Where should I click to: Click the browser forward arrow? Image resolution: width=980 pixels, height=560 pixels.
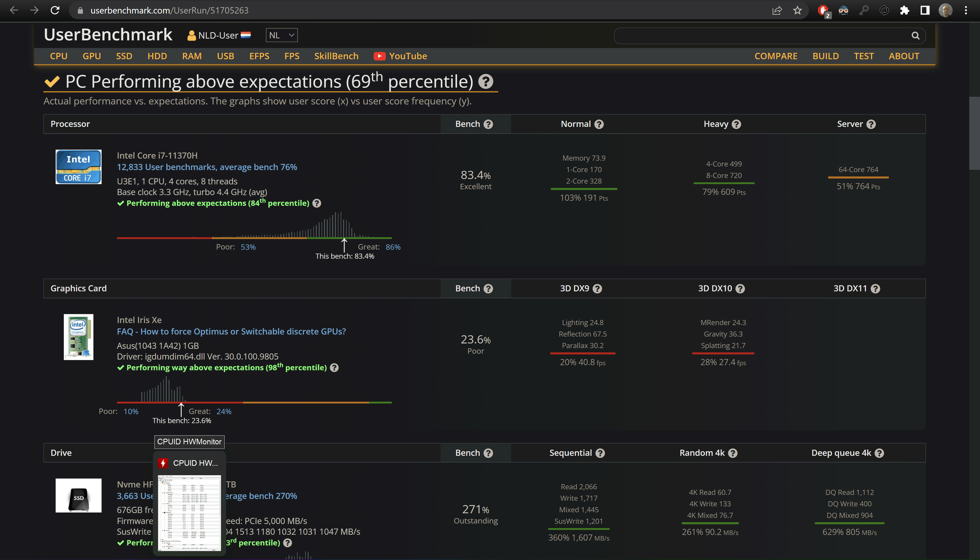pyautogui.click(x=35, y=10)
